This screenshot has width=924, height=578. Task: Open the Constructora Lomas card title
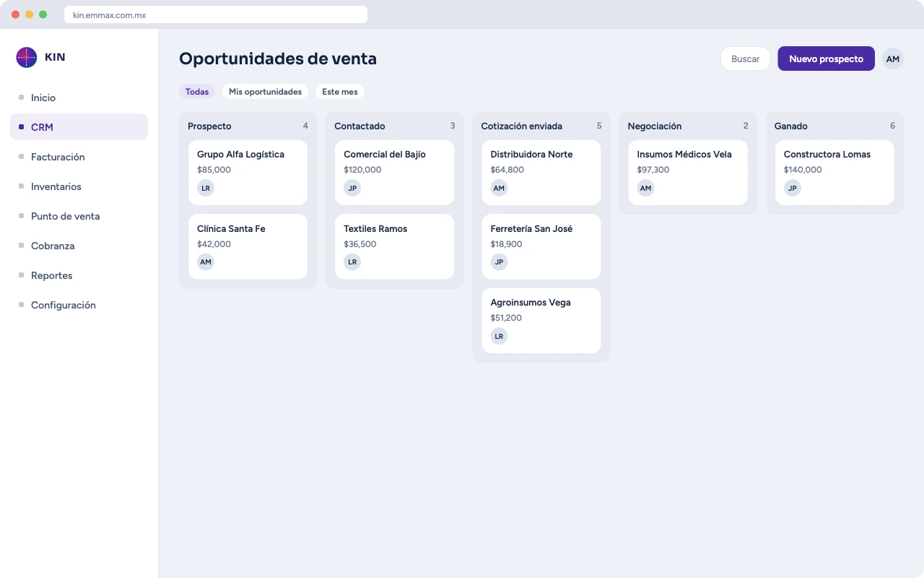(x=827, y=155)
